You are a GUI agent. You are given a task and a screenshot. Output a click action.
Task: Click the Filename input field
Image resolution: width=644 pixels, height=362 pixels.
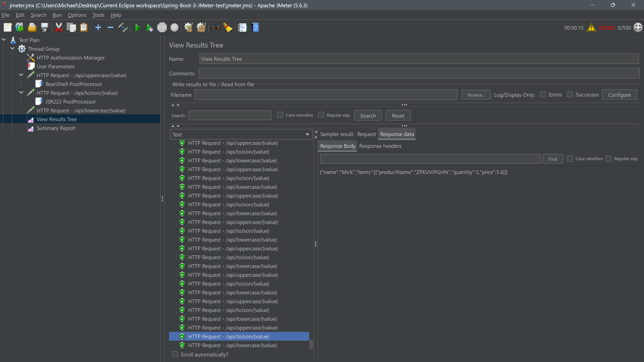326,95
